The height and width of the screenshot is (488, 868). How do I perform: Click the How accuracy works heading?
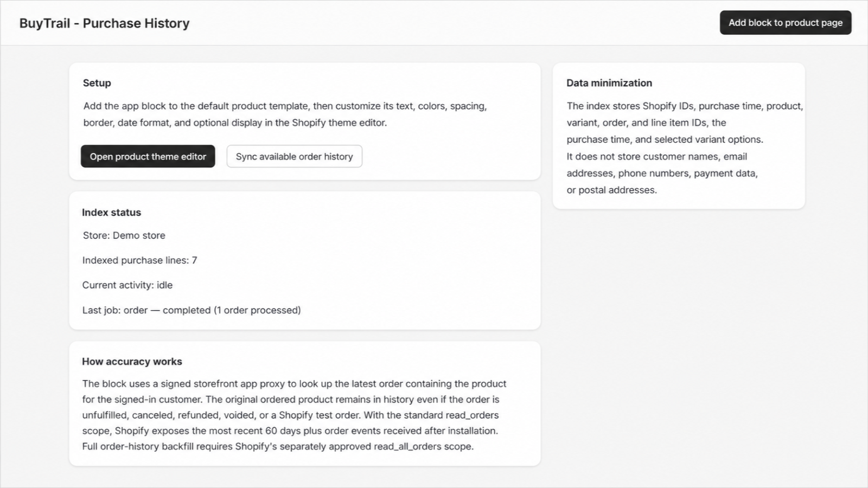point(132,362)
